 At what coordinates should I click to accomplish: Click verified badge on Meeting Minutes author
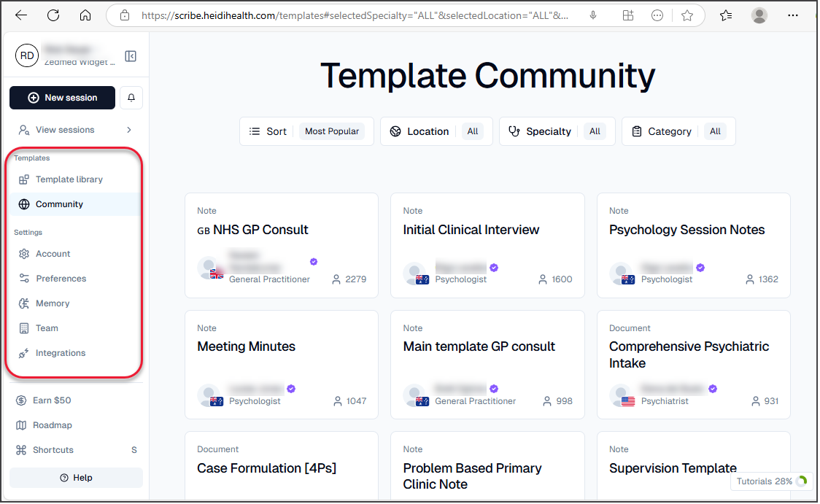[291, 389]
